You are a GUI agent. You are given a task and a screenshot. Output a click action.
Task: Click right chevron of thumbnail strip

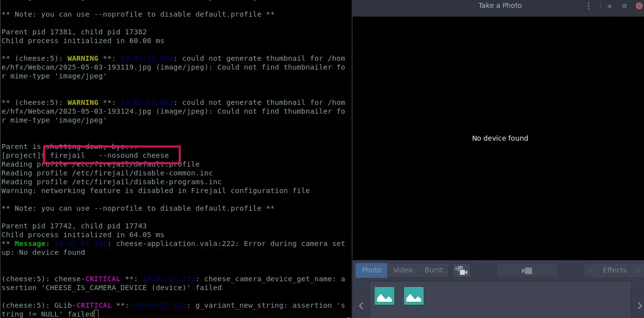pos(640,306)
